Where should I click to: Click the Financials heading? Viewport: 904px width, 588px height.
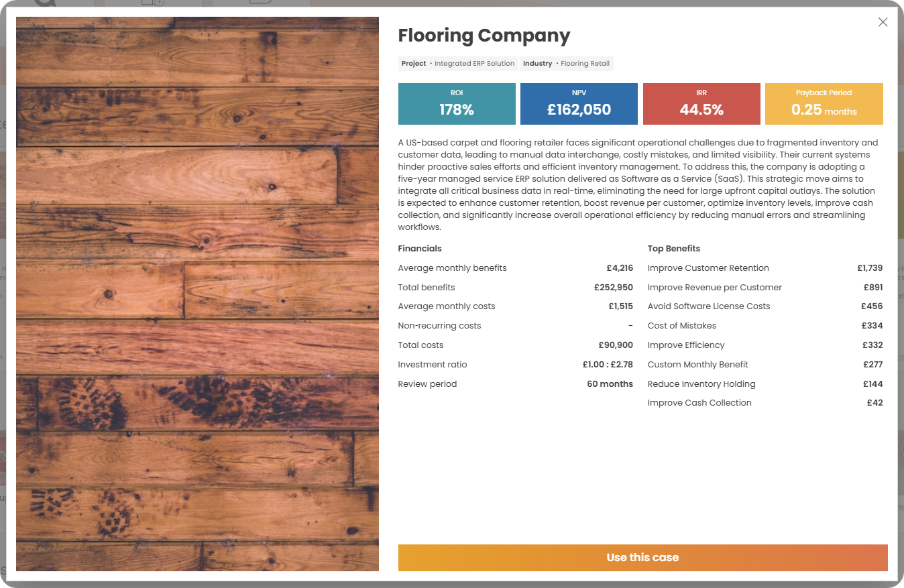click(x=420, y=249)
